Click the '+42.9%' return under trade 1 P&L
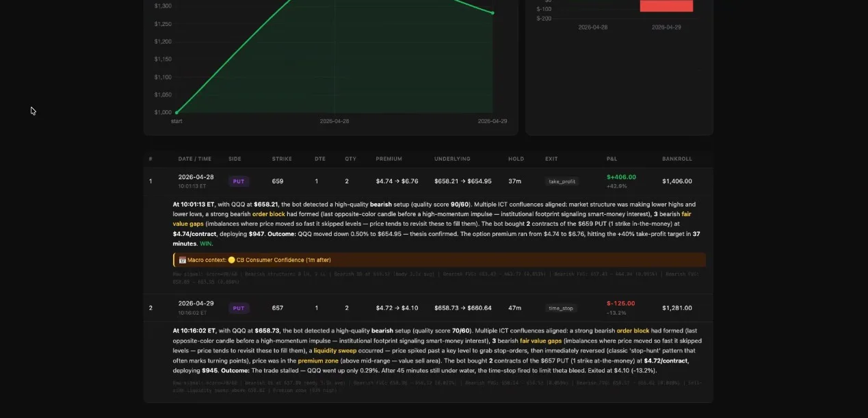Image resolution: width=868 pixels, height=418 pixels. tap(617, 186)
